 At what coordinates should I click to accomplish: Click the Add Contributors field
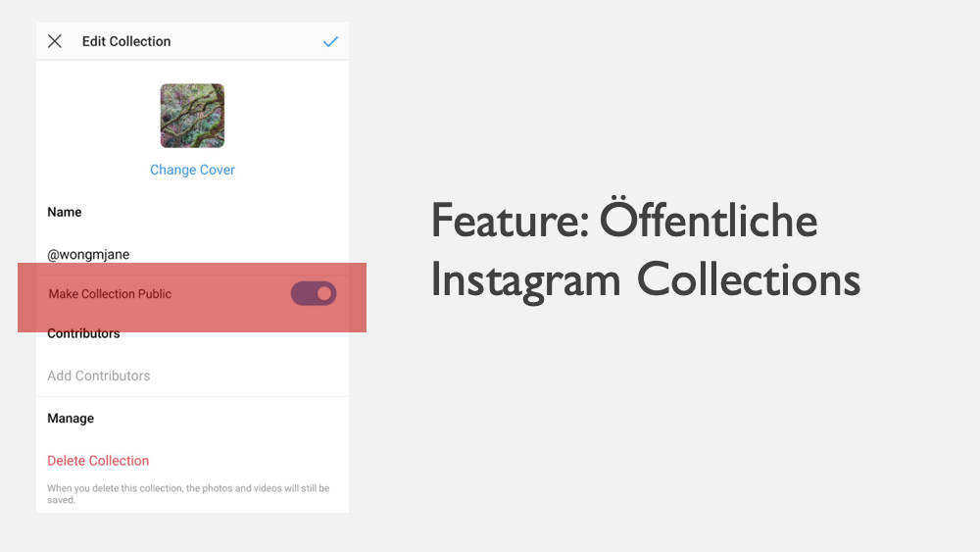click(x=99, y=376)
